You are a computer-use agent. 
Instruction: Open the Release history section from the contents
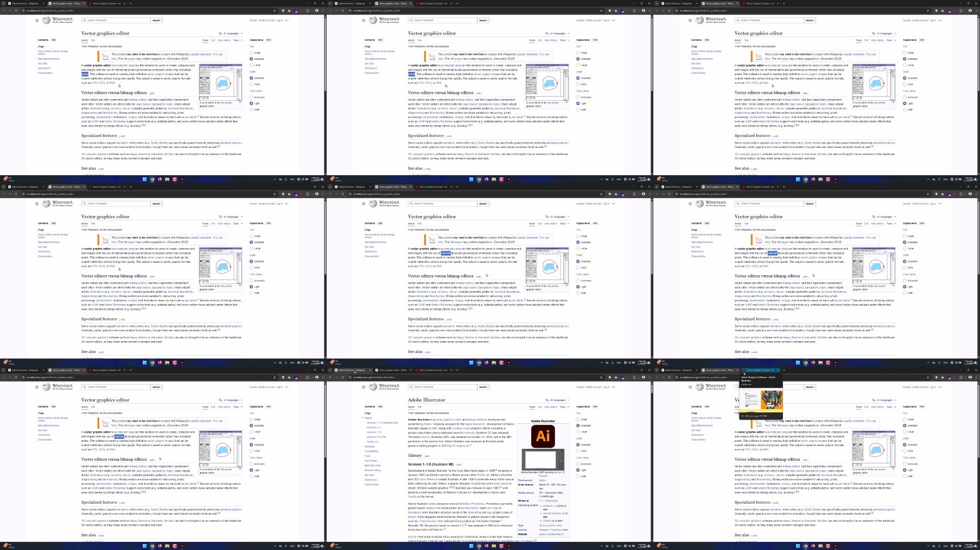coord(373,470)
